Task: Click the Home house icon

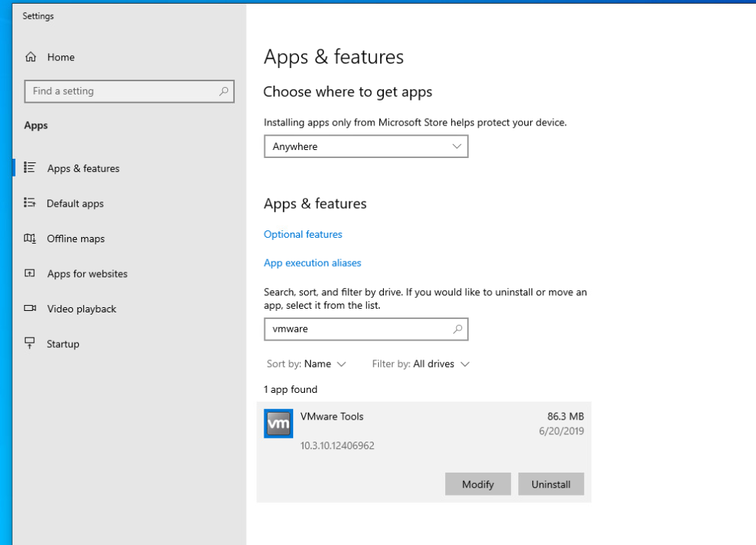Action: 31,57
